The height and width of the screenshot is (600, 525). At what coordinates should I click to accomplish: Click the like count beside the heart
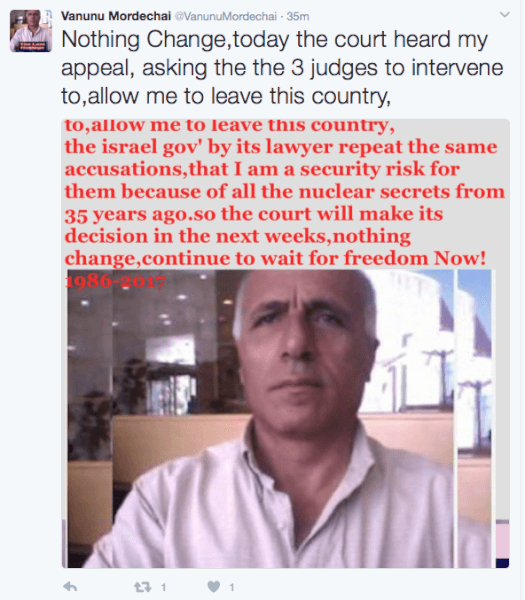pyautogui.click(x=232, y=587)
